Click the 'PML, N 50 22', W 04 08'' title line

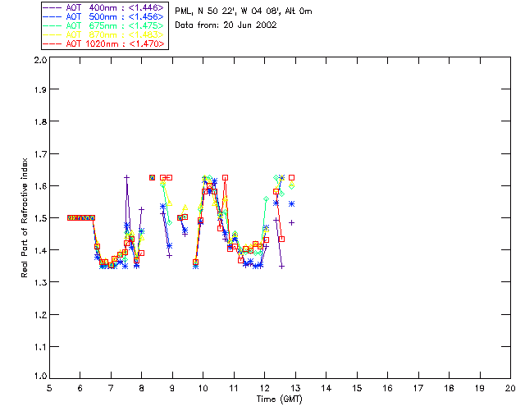click(244, 11)
